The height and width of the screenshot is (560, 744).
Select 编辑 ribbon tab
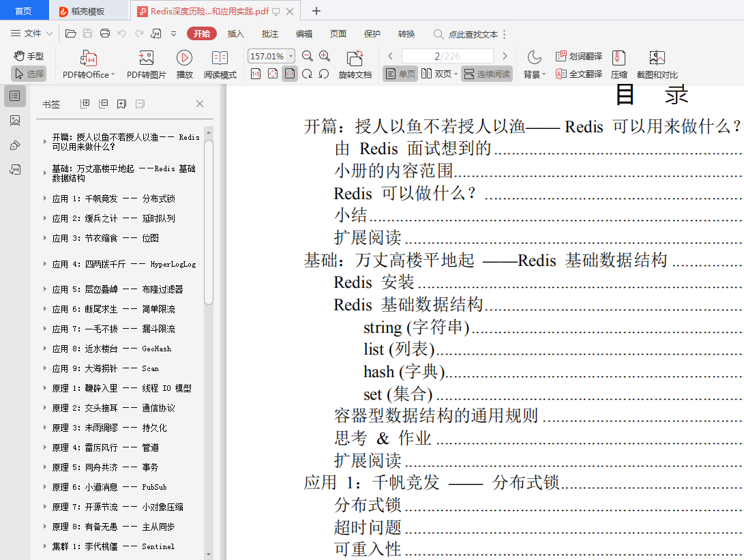pyautogui.click(x=303, y=33)
